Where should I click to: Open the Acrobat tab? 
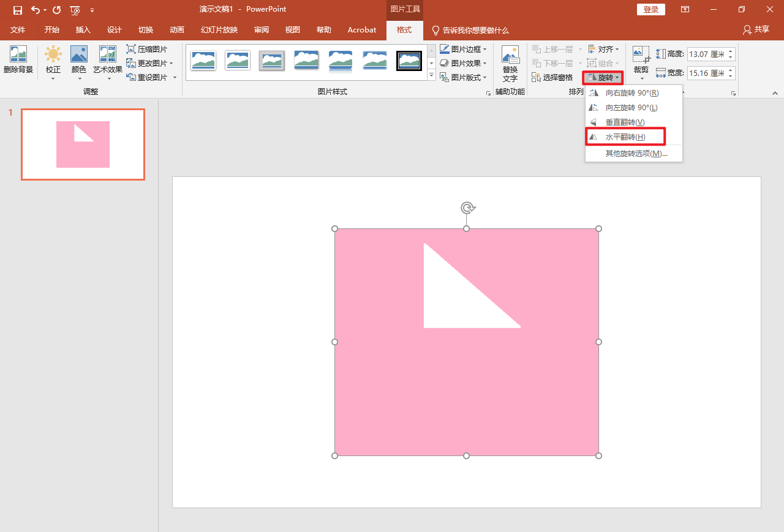pyautogui.click(x=362, y=30)
